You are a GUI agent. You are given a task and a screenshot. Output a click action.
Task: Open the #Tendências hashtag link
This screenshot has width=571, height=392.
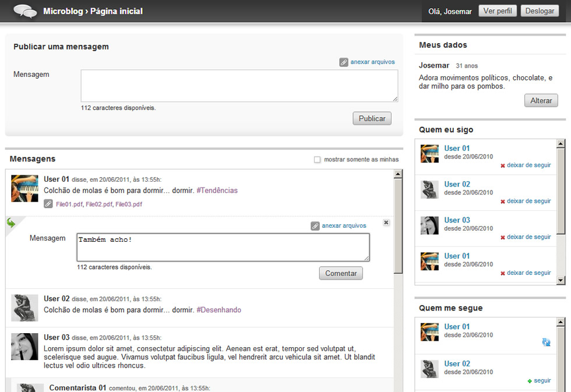pos(217,190)
